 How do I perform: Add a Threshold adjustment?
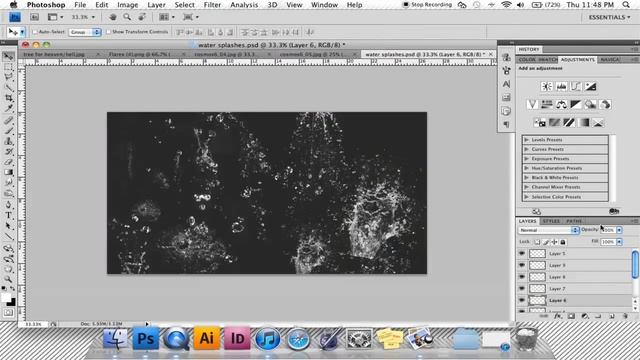pos(569,122)
